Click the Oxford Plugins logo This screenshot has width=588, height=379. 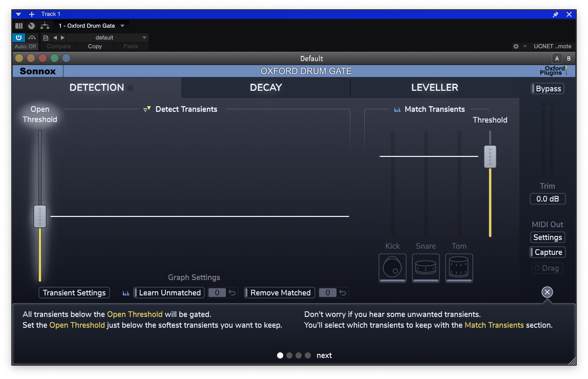[x=554, y=71]
